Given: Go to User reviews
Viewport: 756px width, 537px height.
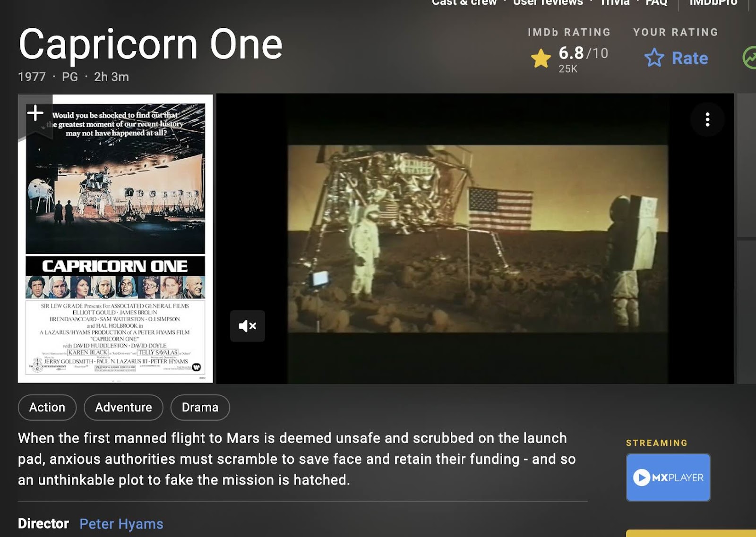Looking at the screenshot, I should click(548, 3).
